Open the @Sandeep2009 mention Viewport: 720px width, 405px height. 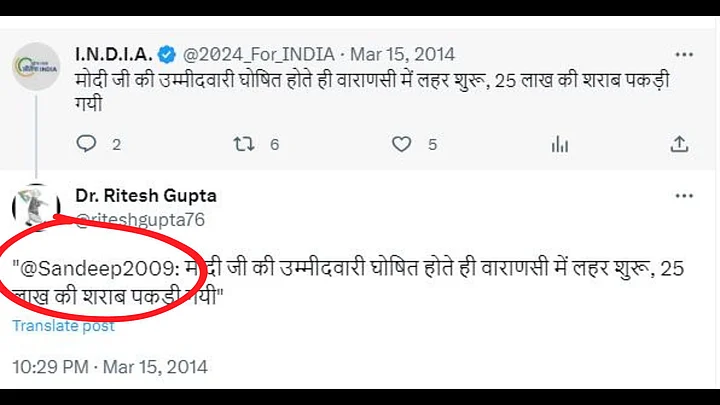click(84, 268)
